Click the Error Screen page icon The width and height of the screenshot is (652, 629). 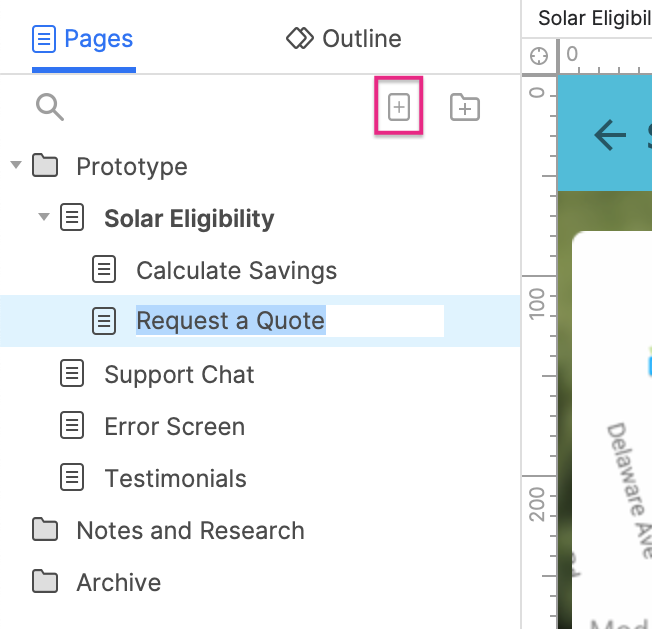(72, 426)
